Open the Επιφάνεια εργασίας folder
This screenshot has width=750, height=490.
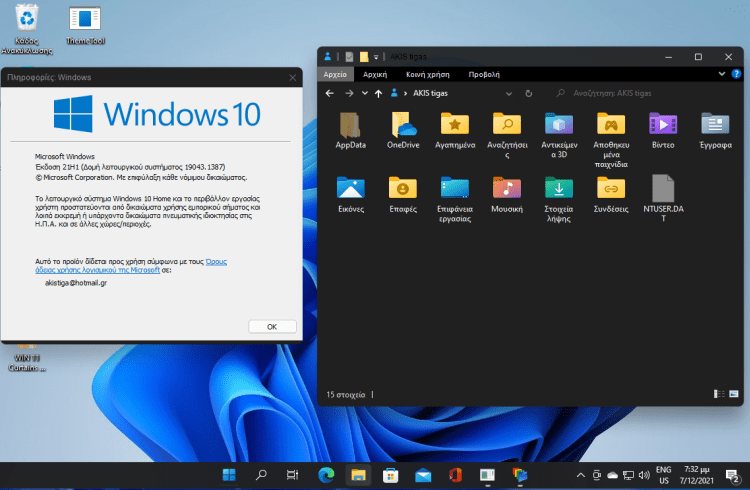pos(455,200)
